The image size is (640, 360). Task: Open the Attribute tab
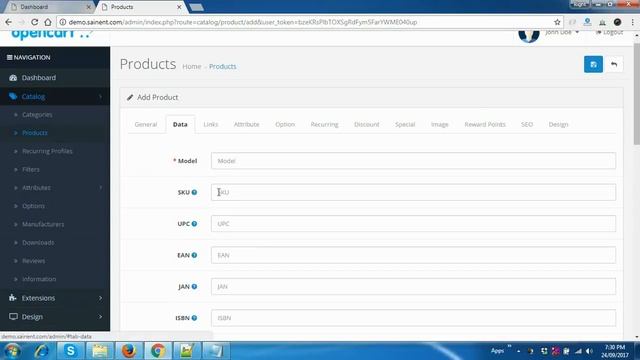coord(247,124)
